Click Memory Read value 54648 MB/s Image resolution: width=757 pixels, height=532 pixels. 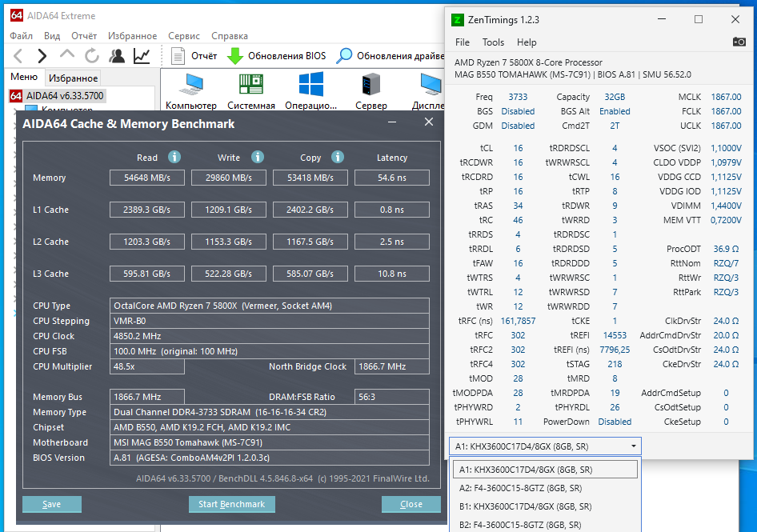(x=146, y=178)
